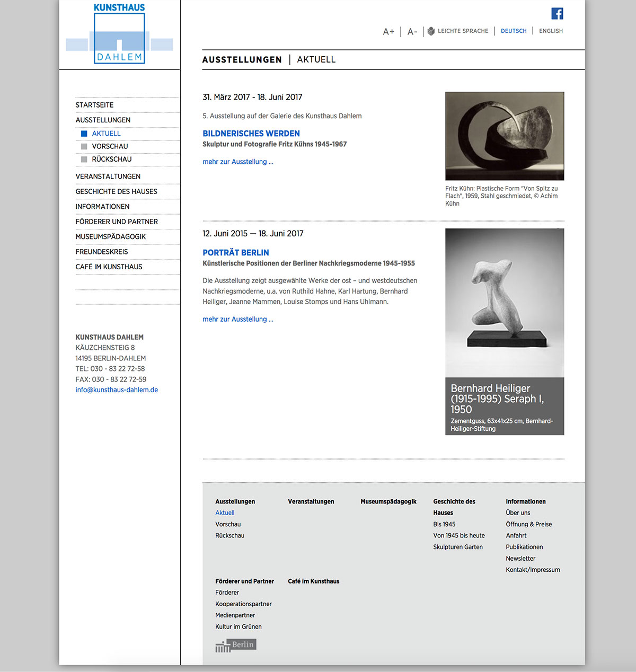Click Bernhard Heiliger Seraph I caption
Screen dimensions: 636x672
505,406
